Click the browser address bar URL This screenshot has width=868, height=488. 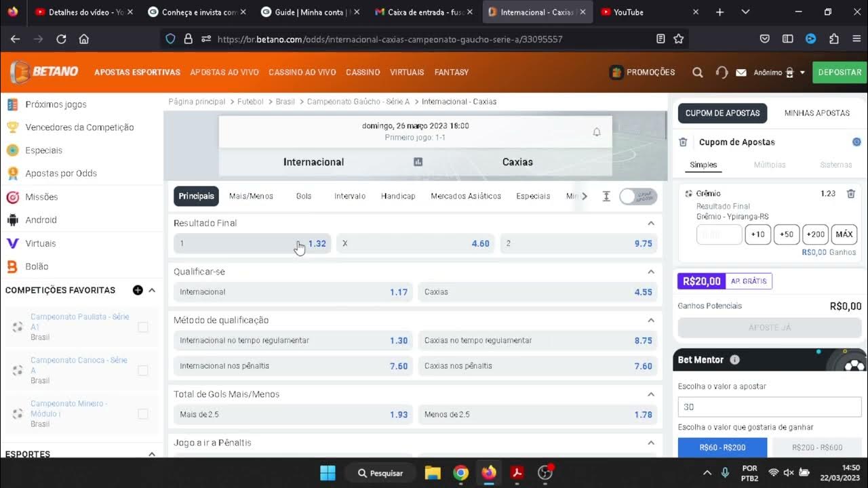point(390,39)
